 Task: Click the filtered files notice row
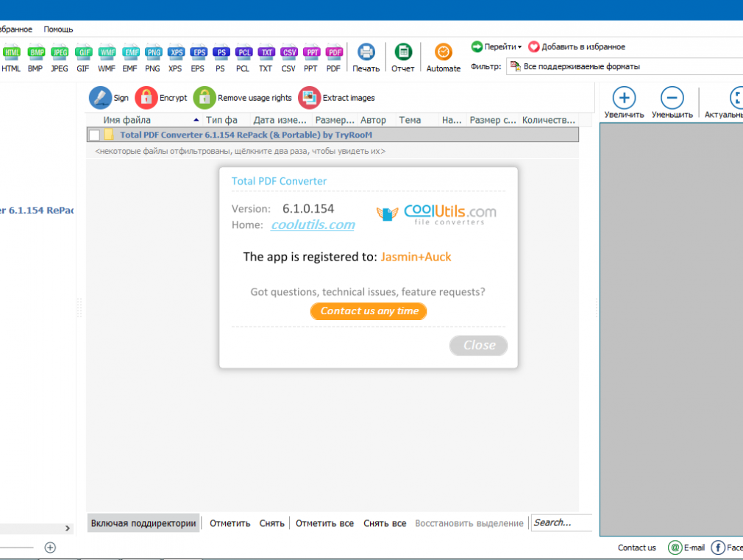pyautogui.click(x=241, y=152)
